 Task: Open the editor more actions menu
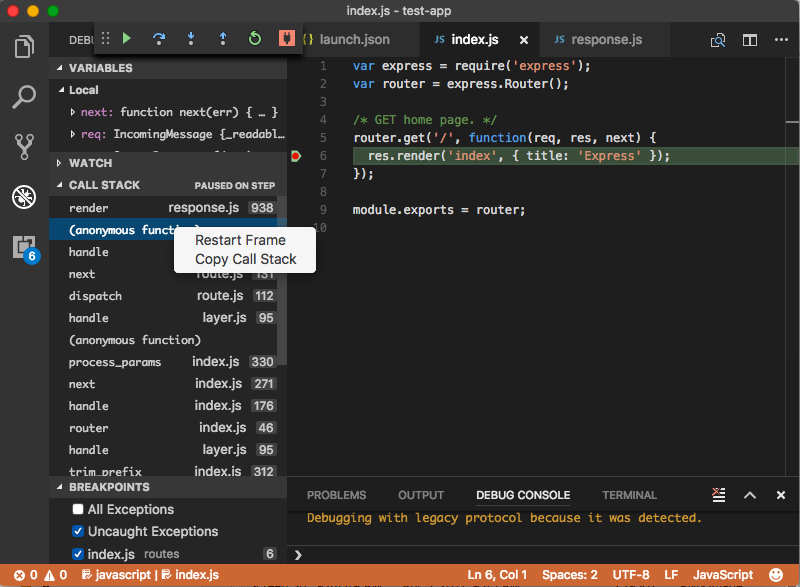click(x=781, y=39)
